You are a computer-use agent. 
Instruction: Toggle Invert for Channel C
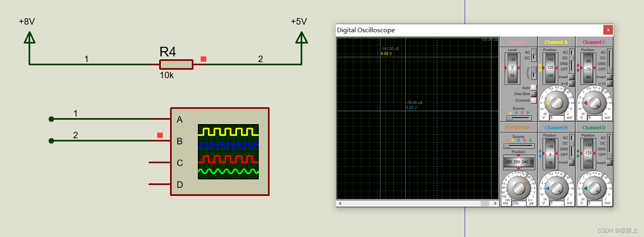tap(609, 77)
